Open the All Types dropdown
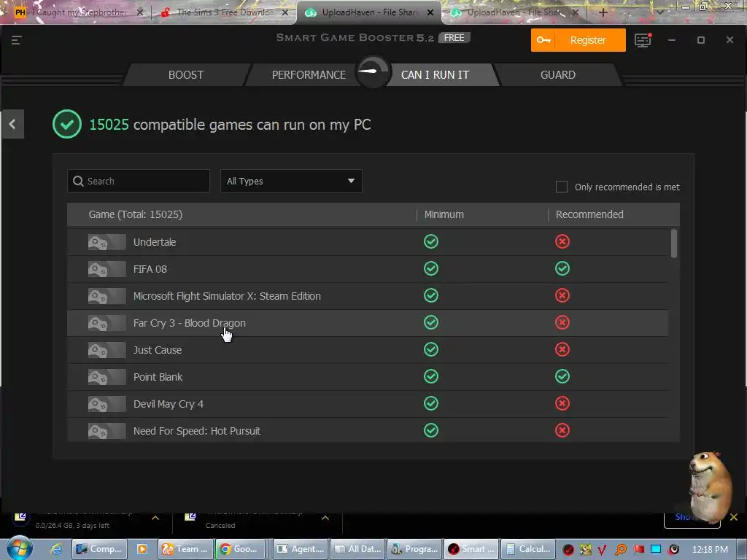This screenshot has width=747, height=560. 291,181
